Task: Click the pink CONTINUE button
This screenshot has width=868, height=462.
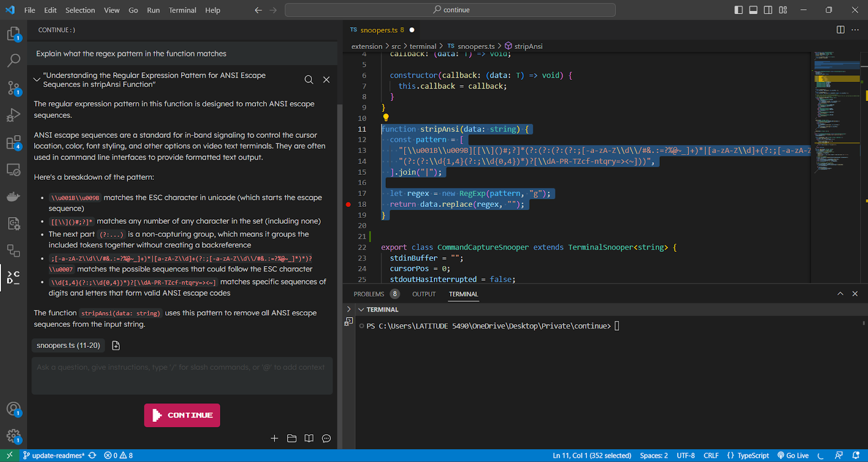Action: pyautogui.click(x=182, y=415)
